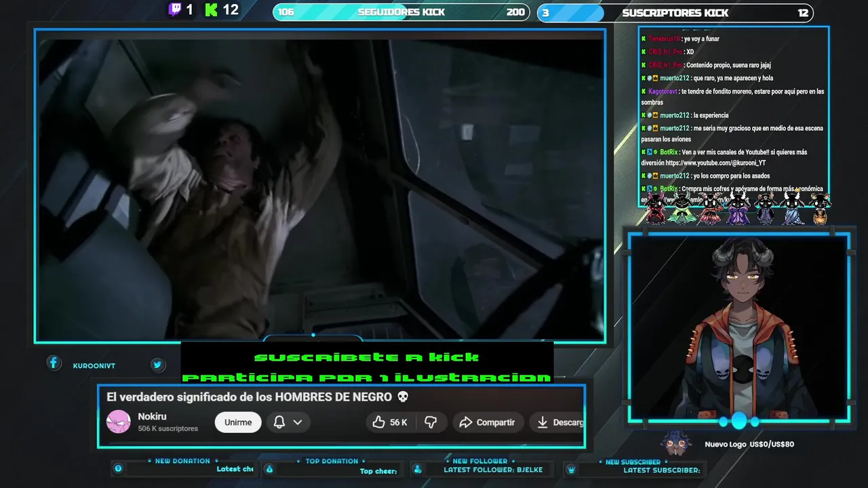Click 'Nuevo Logo US$0/US$80' goal text

749,444
